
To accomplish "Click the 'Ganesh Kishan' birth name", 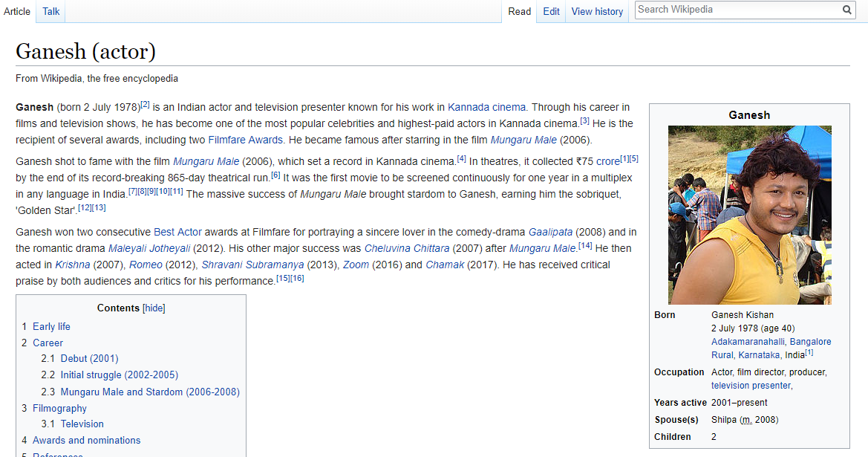I will point(743,314).
